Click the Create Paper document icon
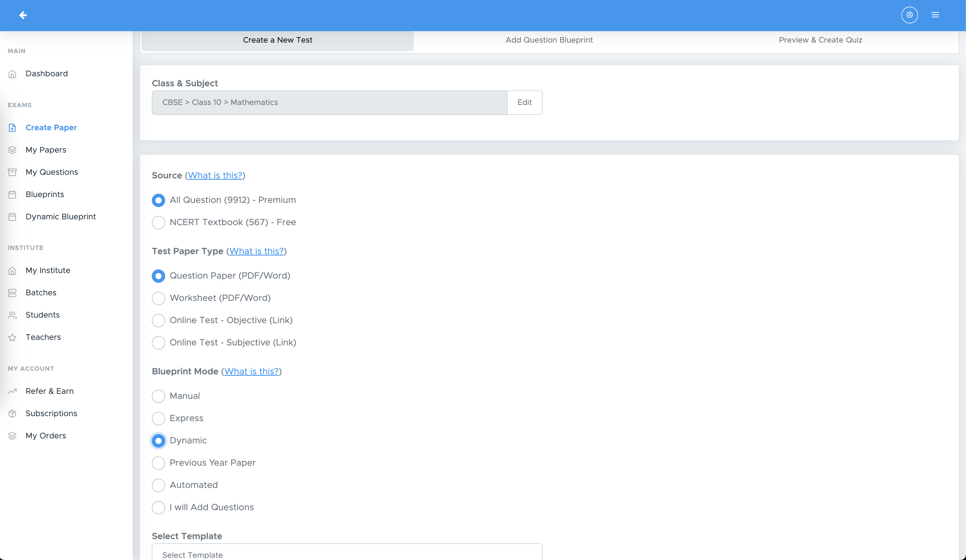Screen dimensions: 966x560 click(12, 128)
